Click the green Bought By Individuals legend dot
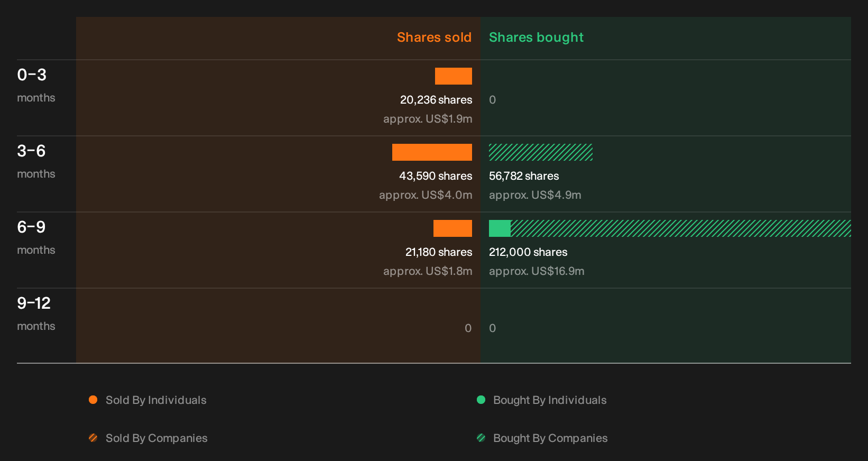Screen dimensions: 868x461 tap(481, 400)
